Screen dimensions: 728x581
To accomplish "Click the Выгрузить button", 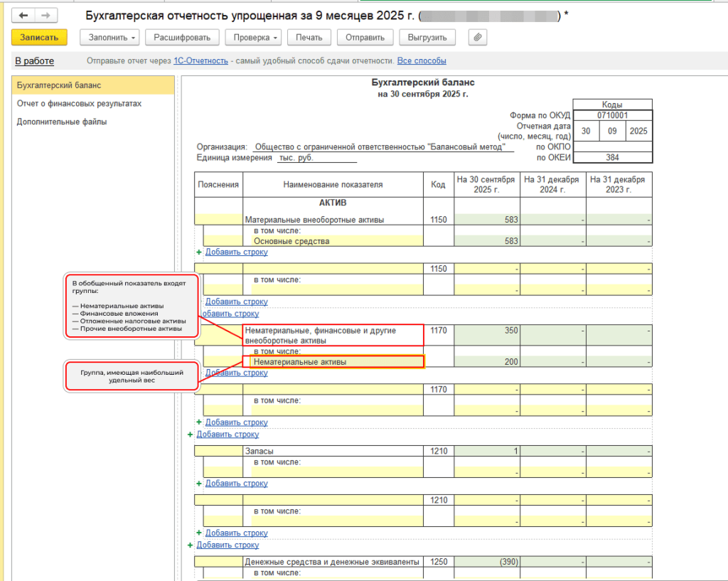I will [x=427, y=38].
